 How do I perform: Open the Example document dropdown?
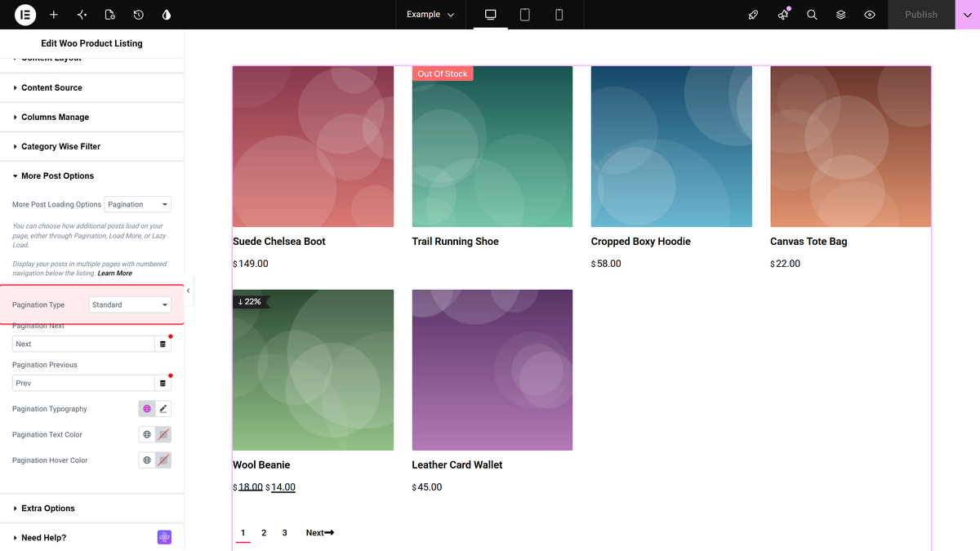coord(430,15)
